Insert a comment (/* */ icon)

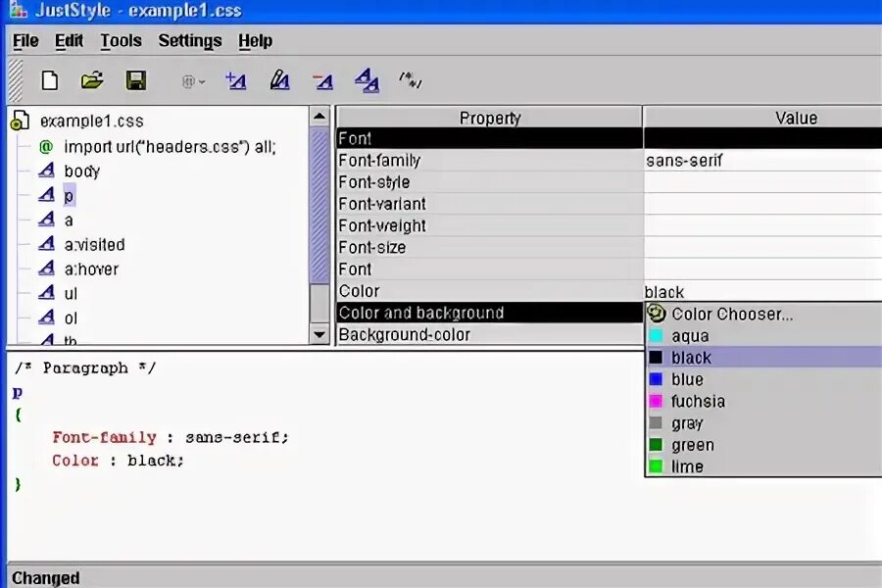click(x=411, y=80)
